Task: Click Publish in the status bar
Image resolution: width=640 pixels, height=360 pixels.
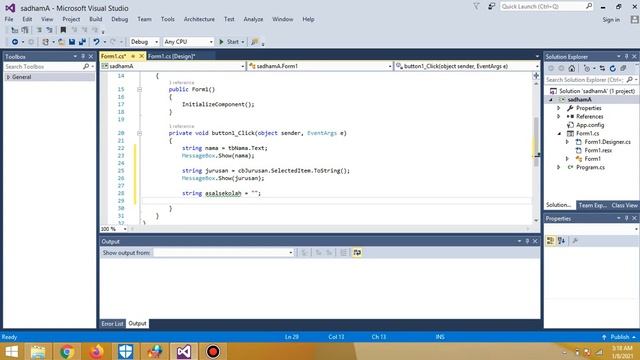Action: coord(620,337)
